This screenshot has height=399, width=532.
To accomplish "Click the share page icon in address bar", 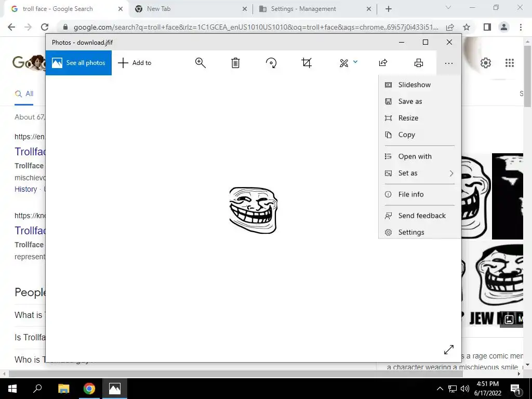I will 450,27.
